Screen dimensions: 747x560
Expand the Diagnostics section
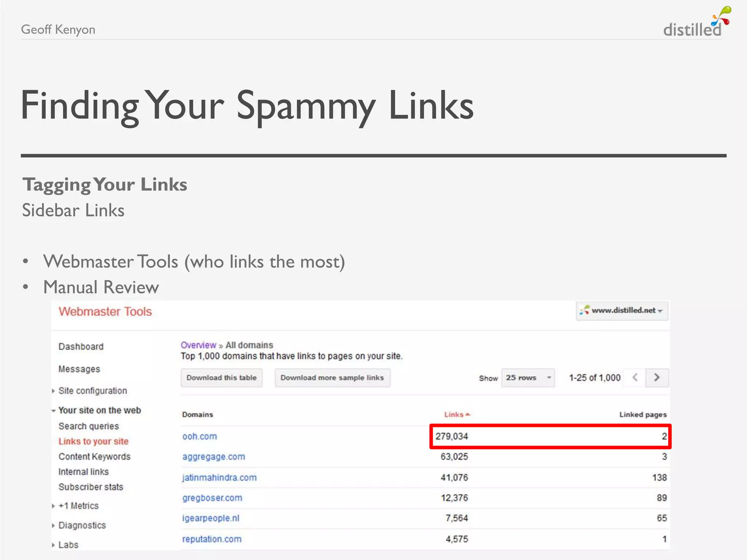point(79,525)
